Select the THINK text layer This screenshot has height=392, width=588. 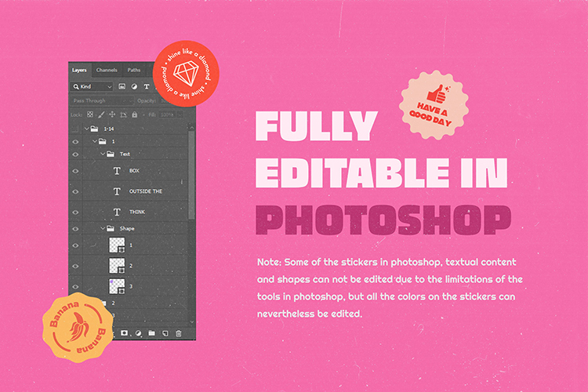pyautogui.click(x=136, y=212)
